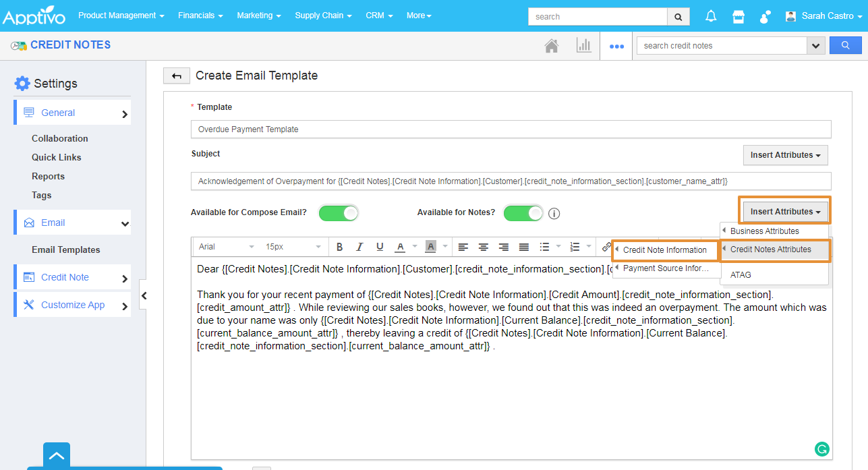
Task: Select ATAG menu item
Action: pos(774,275)
